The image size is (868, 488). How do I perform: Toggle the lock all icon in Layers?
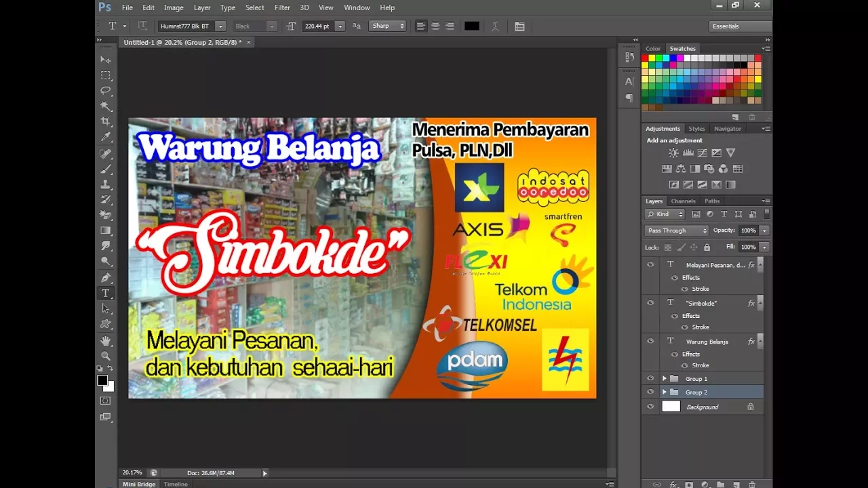click(707, 247)
